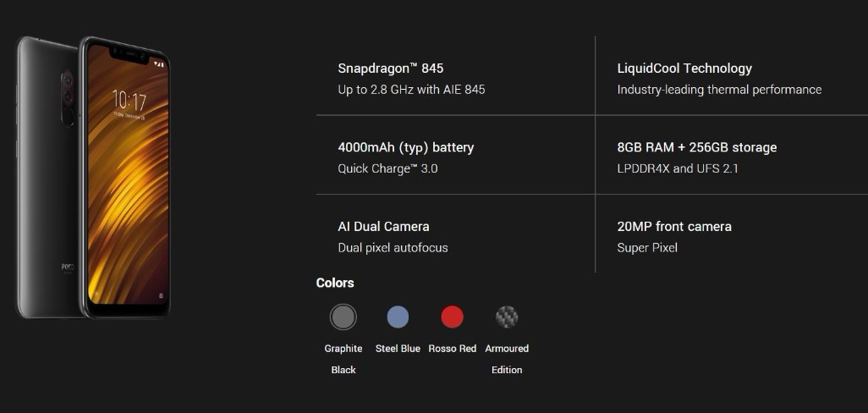
Task: Click the Dual pixel autofocus text
Action: 393,248
